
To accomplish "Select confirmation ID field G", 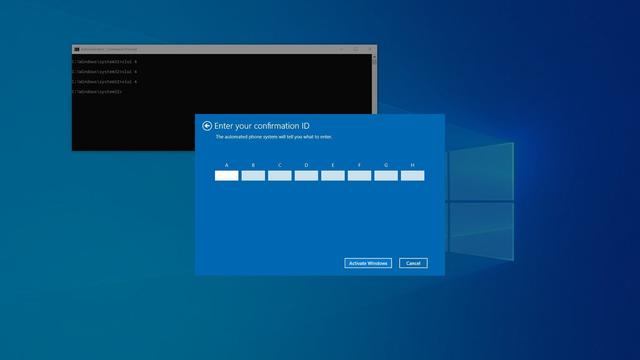I will pos(386,176).
